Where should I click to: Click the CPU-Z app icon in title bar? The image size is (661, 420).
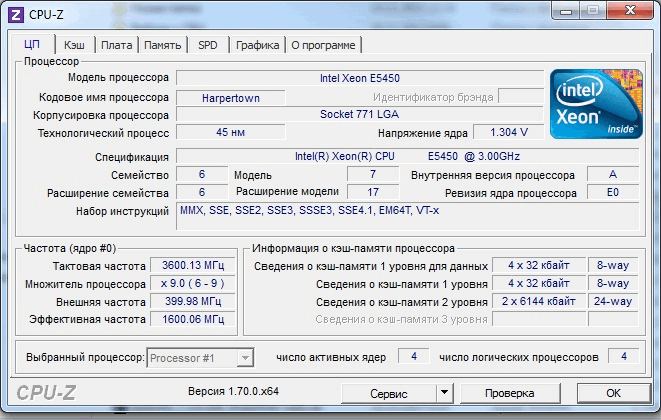coord(16,15)
